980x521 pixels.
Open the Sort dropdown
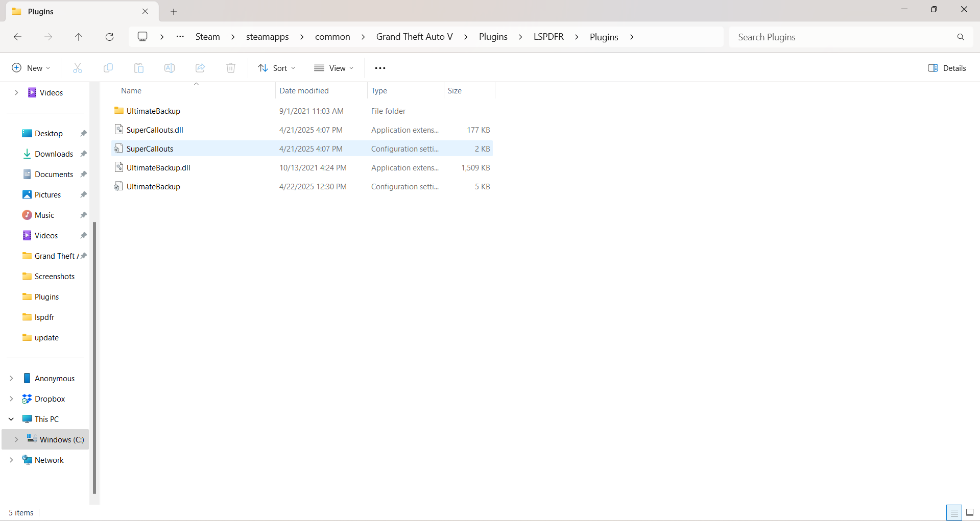(x=277, y=68)
